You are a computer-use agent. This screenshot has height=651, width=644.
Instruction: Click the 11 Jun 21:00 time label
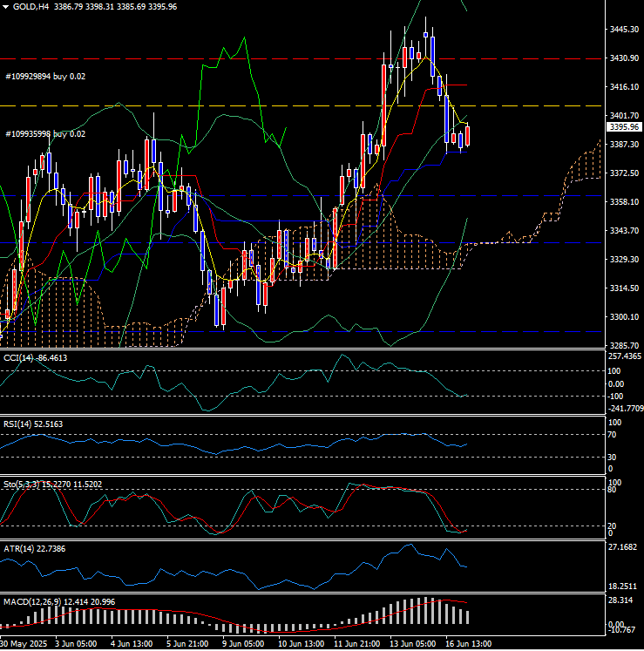[x=356, y=643]
